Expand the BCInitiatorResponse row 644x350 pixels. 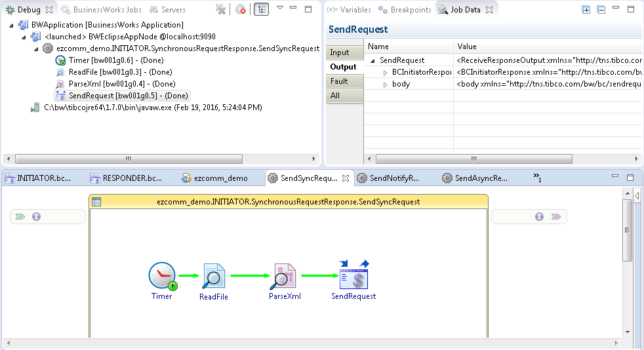point(385,73)
